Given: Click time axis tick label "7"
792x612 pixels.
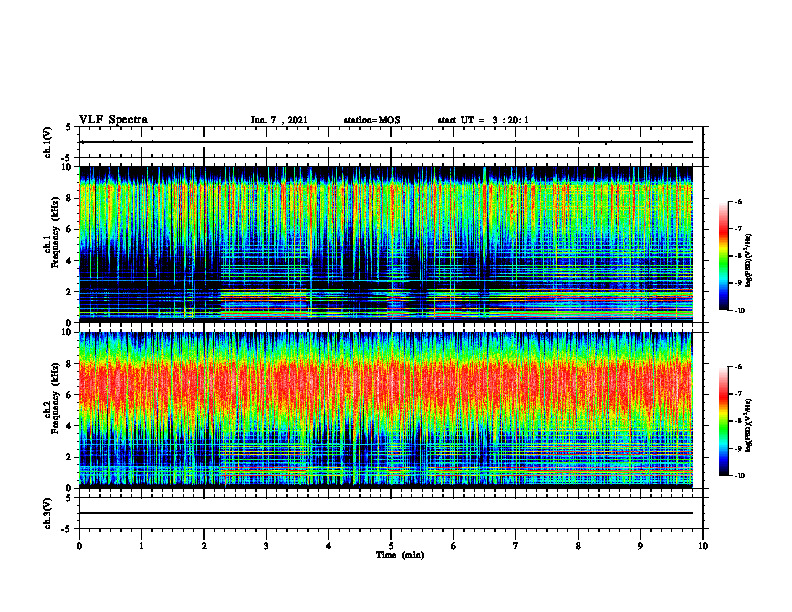Looking at the screenshot, I should coord(516,546).
